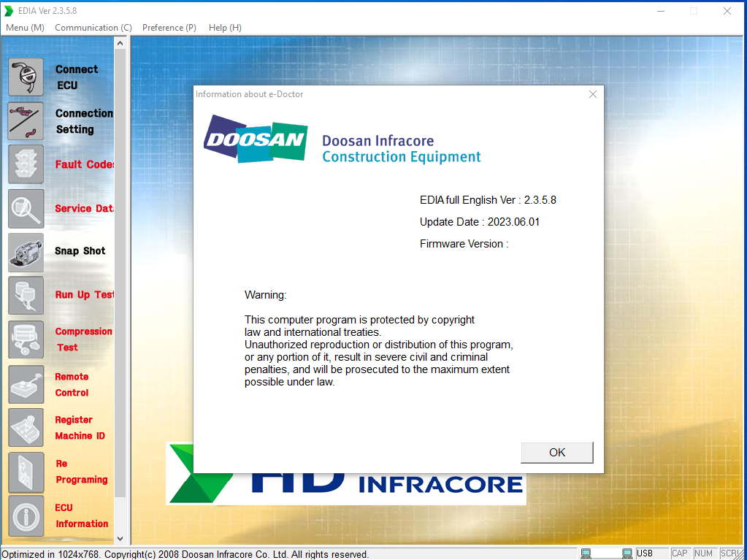Open Service Data with the magnifier icon
This screenshot has width=747, height=560.
[26, 208]
